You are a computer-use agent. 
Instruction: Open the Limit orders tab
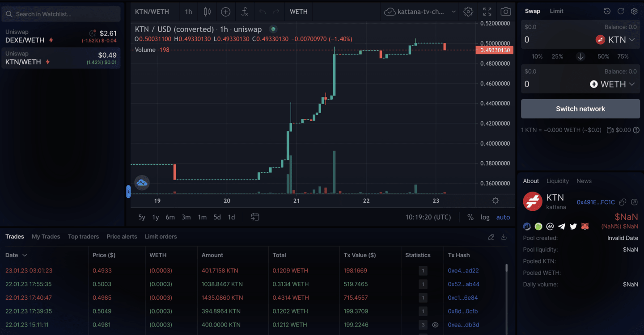(161, 237)
